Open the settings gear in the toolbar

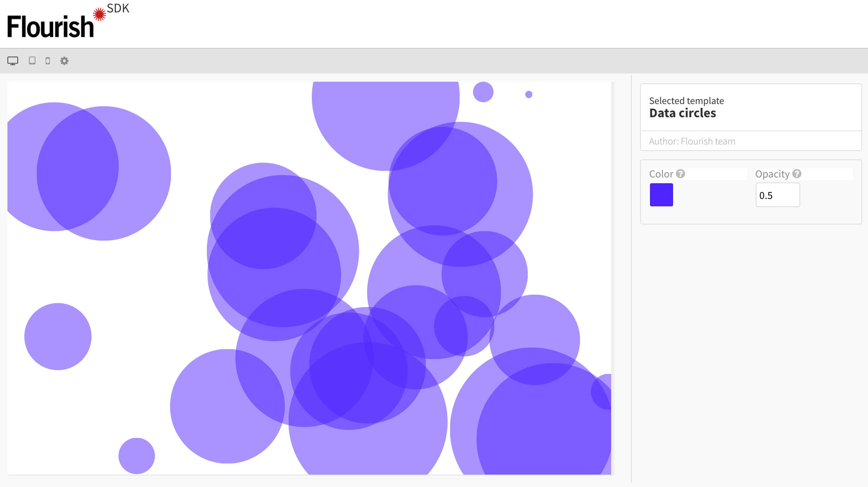[64, 61]
